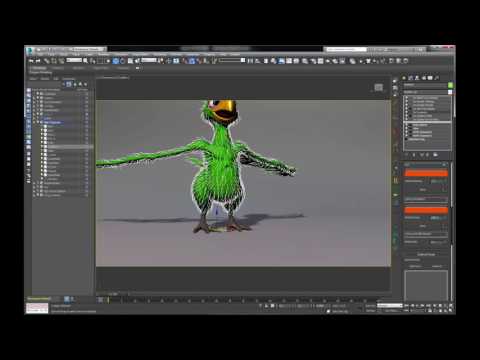This screenshot has width=480, height=360.
Task: Select the highlighted entry in modifier stack
Action: [x=427, y=122]
